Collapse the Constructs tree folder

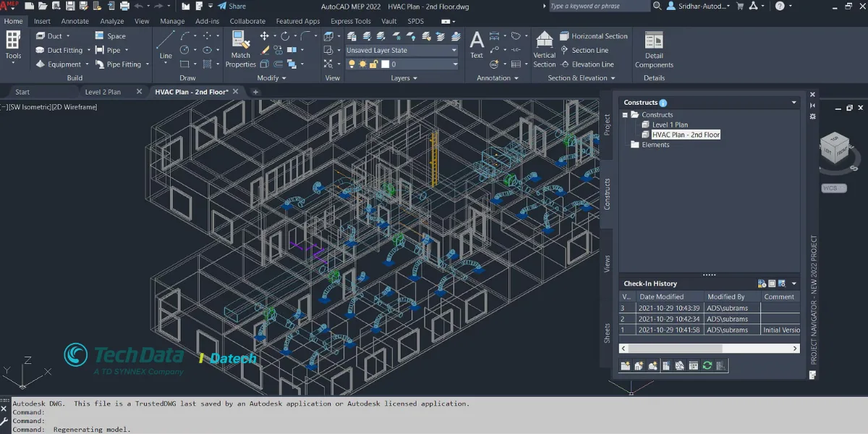point(625,114)
